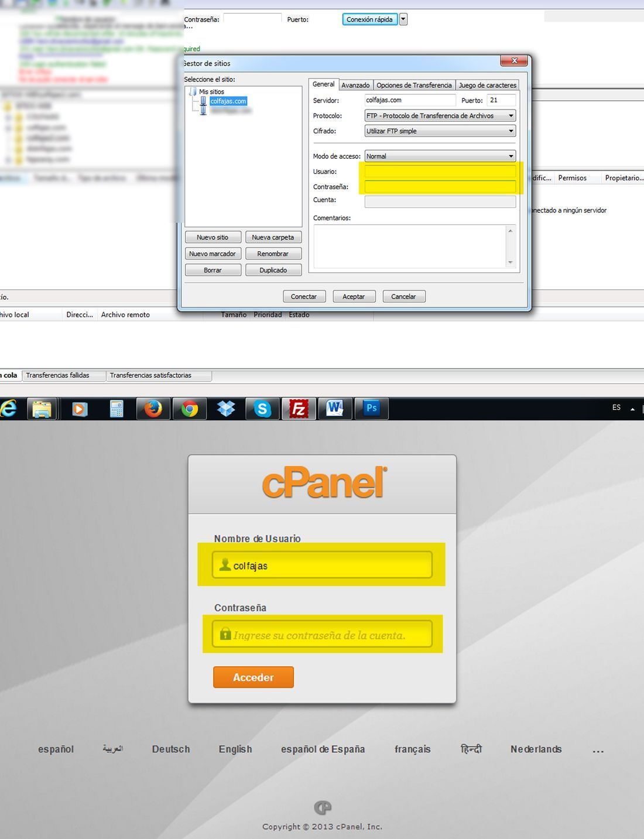Click the Nueva carpeta button

click(273, 237)
